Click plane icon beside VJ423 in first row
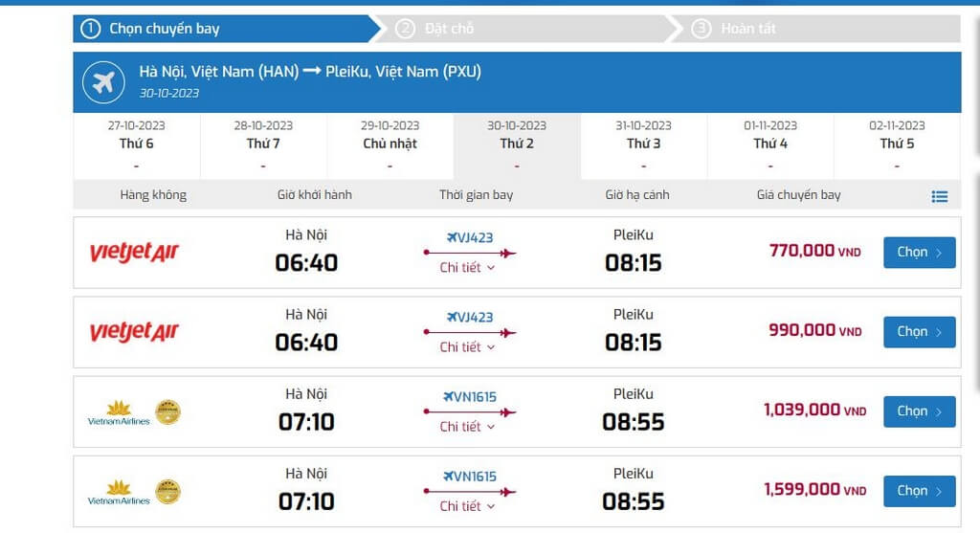 click(453, 237)
